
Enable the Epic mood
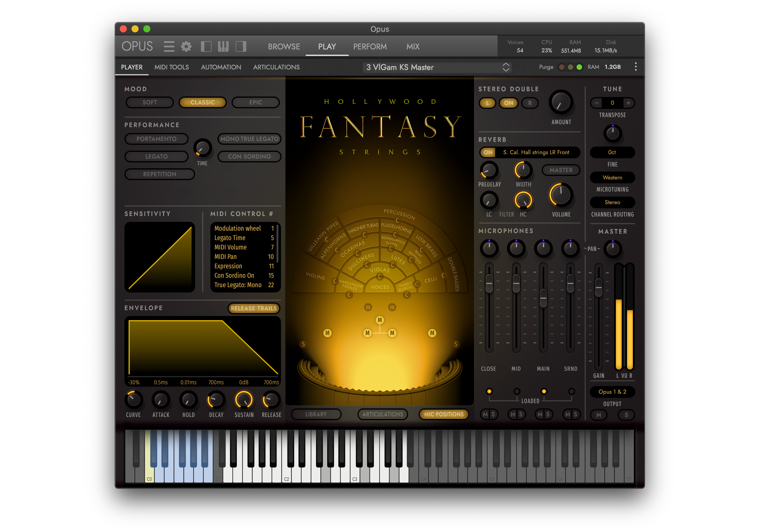click(255, 102)
